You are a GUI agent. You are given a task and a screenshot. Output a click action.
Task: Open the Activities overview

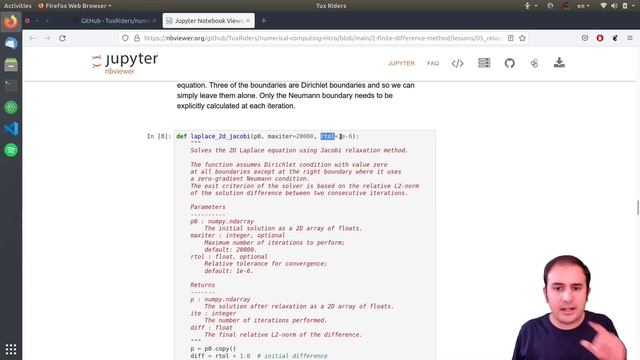coord(18,6)
